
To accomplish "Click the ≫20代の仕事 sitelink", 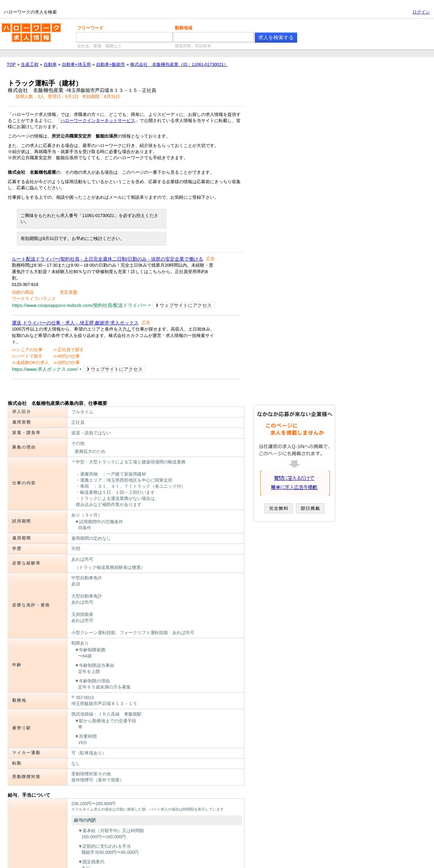I will pyautogui.click(x=66, y=363).
